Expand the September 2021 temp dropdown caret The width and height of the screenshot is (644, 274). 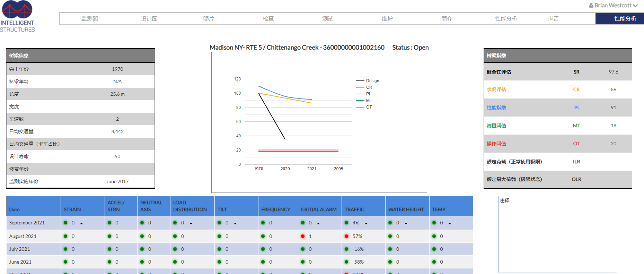[450, 223]
